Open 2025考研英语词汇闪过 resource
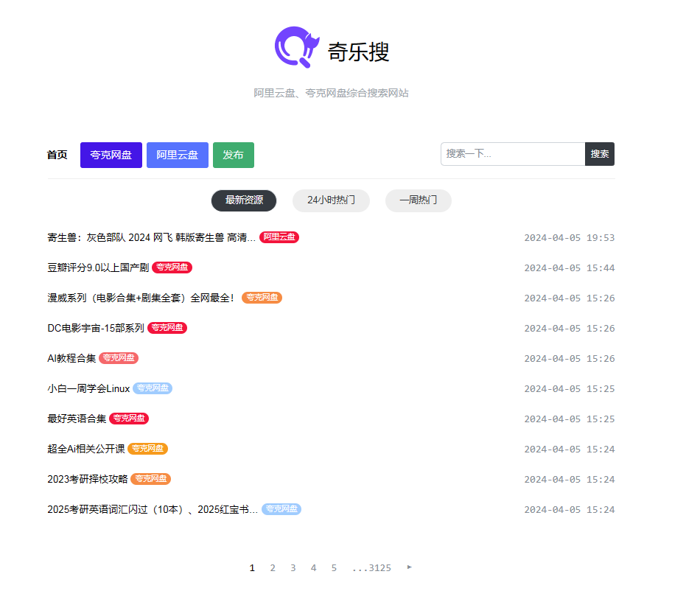The height and width of the screenshot is (591, 700). tap(153, 509)
